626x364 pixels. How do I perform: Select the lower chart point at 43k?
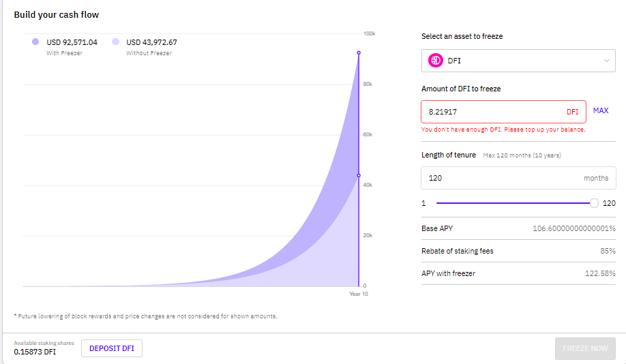[x=359, y=176]
